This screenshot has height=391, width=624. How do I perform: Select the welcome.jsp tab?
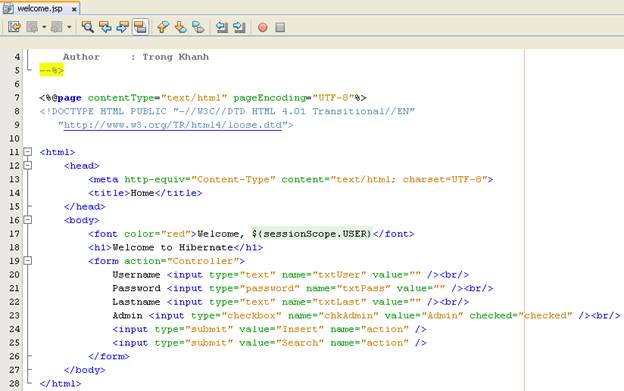pos(40,8)
